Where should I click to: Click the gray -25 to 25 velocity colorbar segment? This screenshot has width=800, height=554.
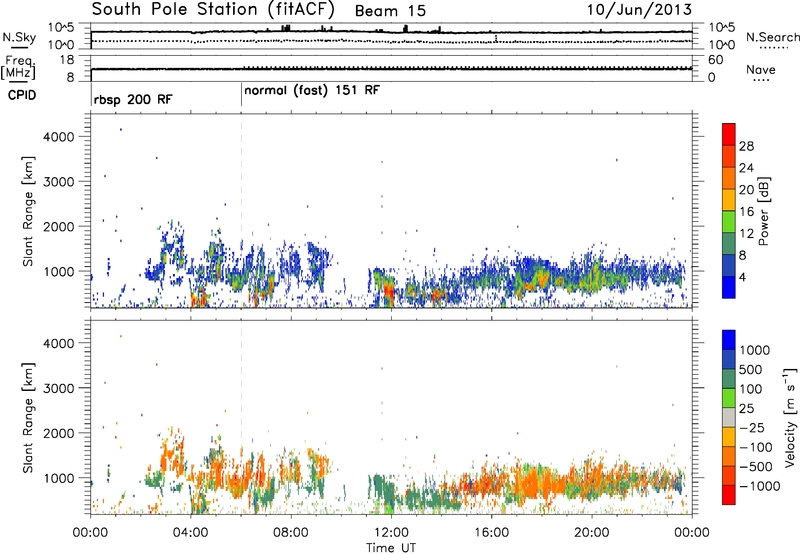coord(729,418)
